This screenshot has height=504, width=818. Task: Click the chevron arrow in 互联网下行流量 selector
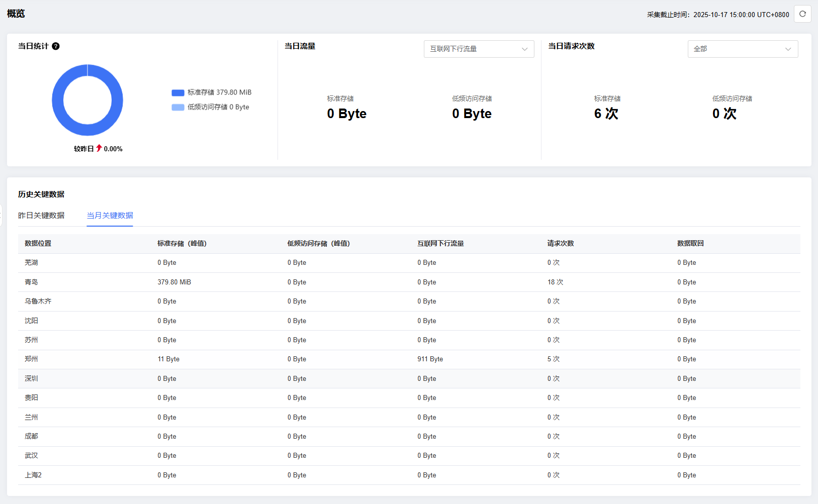click(524, 49)
